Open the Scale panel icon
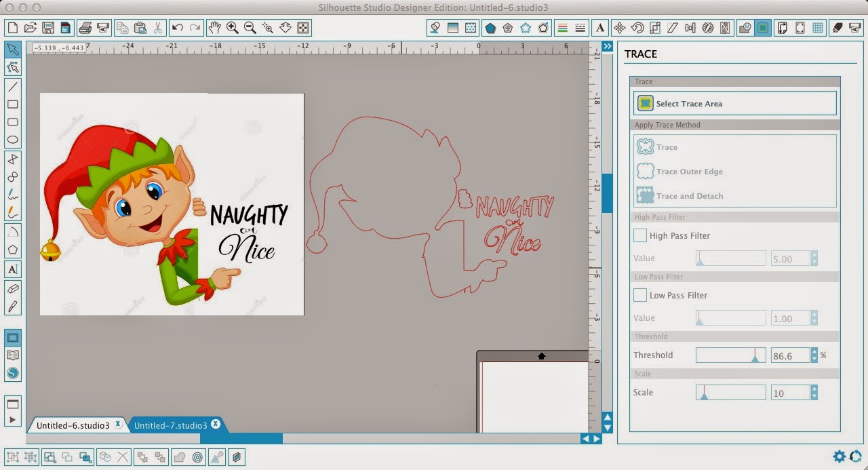Image resolution: width=868 pixels, height=470 pixels. point(654,28)
